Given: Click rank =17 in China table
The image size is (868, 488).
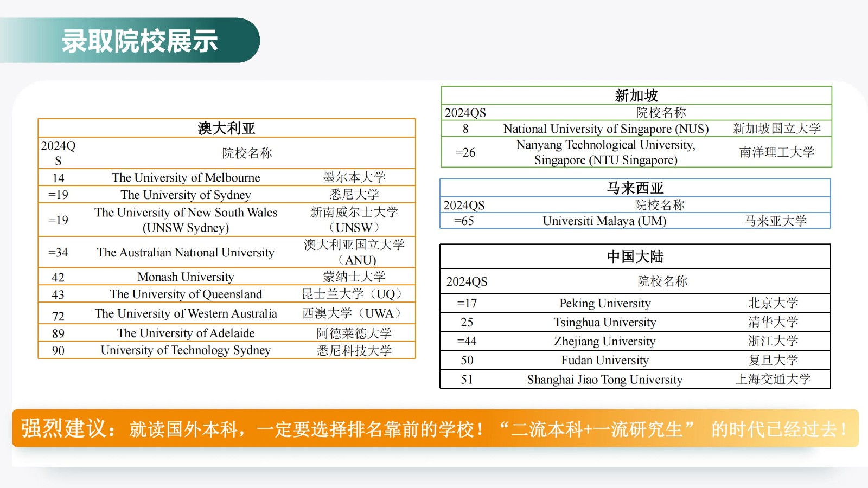Looking at the screenshot, I should pos(467,303).
